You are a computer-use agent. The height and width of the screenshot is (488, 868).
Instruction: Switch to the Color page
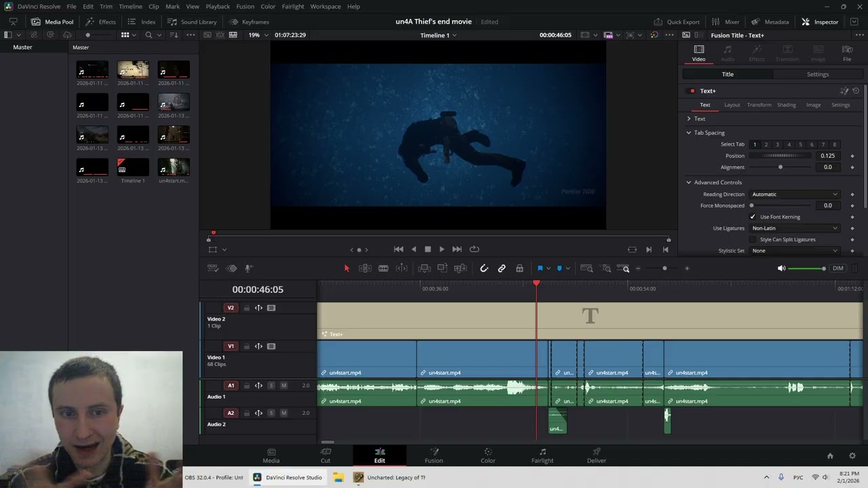coord(488,455)
